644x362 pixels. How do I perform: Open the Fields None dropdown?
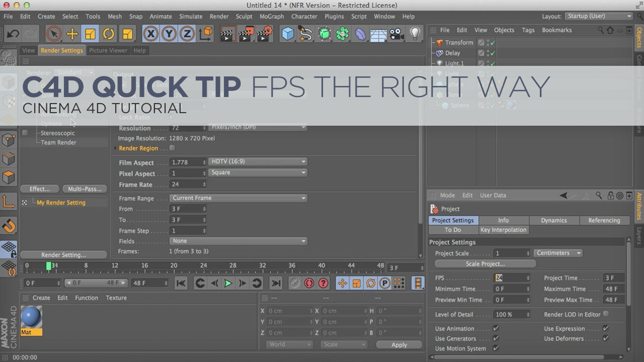239,241
